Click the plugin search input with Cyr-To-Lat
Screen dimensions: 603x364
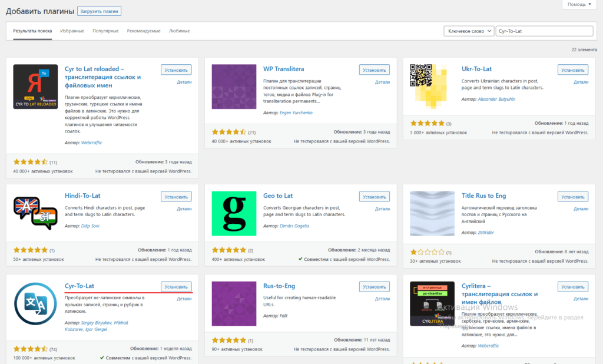544,31
